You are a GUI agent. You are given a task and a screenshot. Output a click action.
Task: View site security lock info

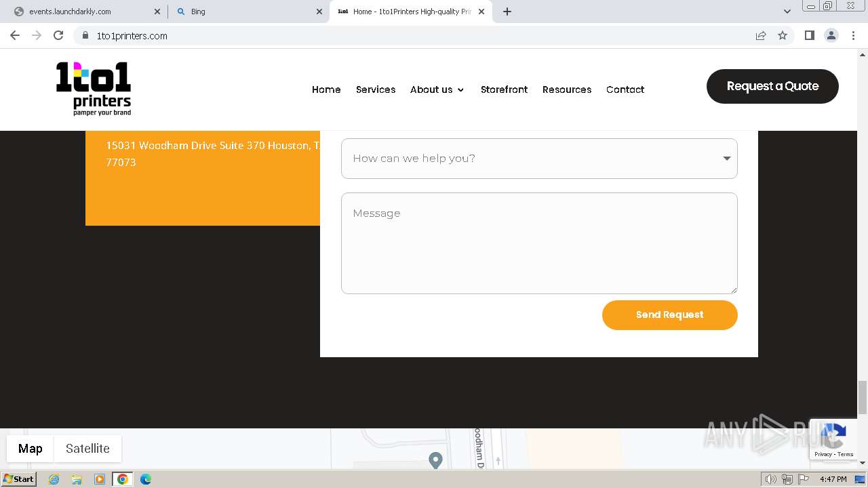85,36
